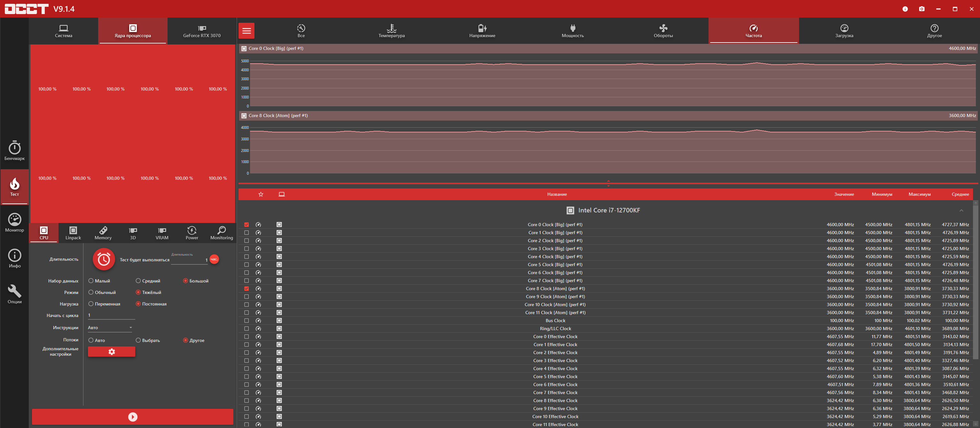Open the Бенчмарк sidebar section
980x428 pixels.
[14, 151]
